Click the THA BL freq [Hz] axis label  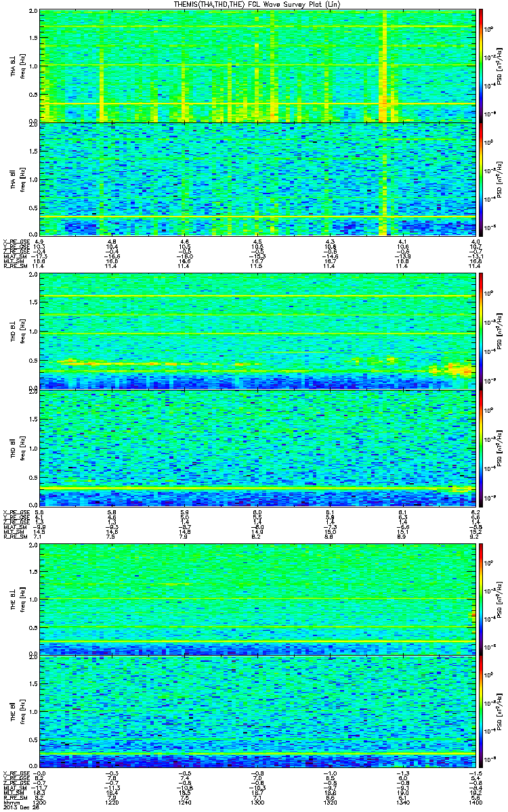point(22,66)
